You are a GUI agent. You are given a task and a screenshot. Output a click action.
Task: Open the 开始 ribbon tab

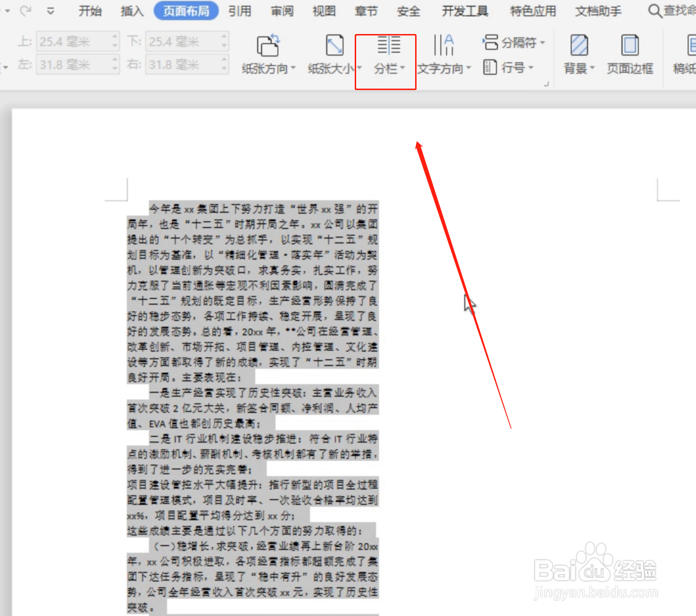point(90,11)
